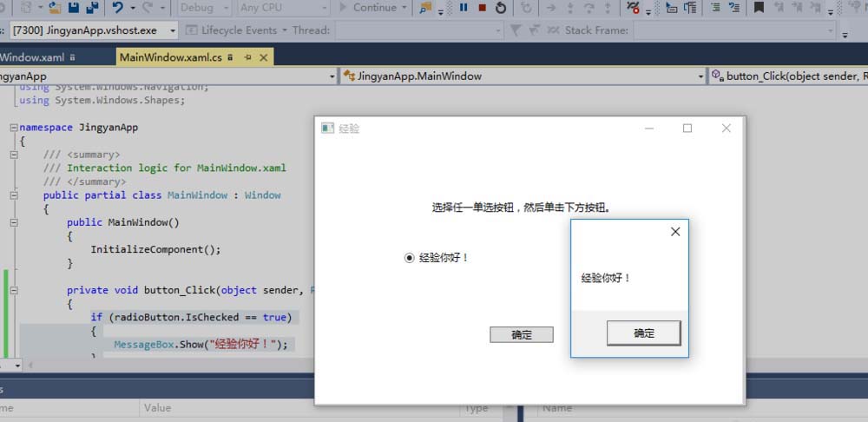Click the 确定 button in 经验 window
The height and width of the screenshot is (422, 868).
(521, 335)
